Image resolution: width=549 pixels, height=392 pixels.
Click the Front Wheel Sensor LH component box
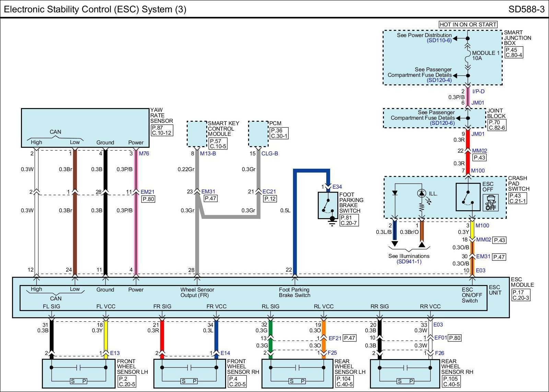coord(79,373)
